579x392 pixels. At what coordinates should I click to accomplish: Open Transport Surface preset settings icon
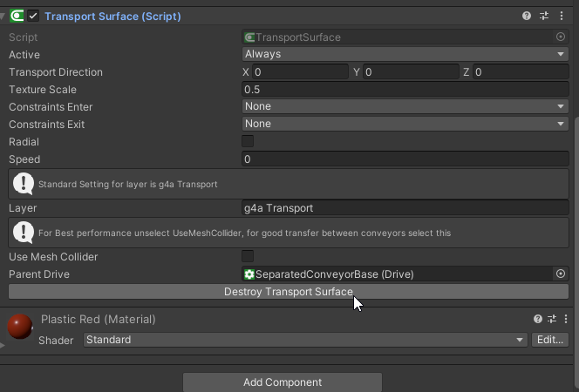pos(544,16)
